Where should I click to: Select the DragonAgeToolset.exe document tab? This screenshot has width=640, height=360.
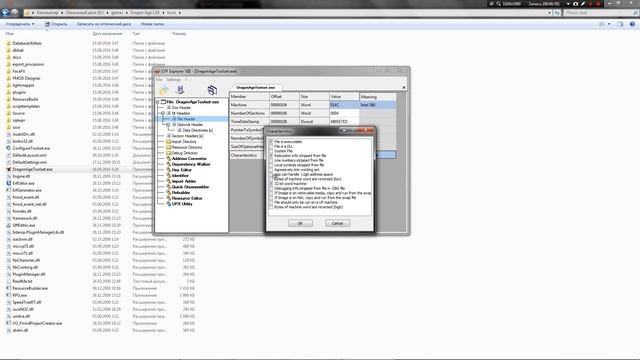pyautogui.click(x=256, y=87)
